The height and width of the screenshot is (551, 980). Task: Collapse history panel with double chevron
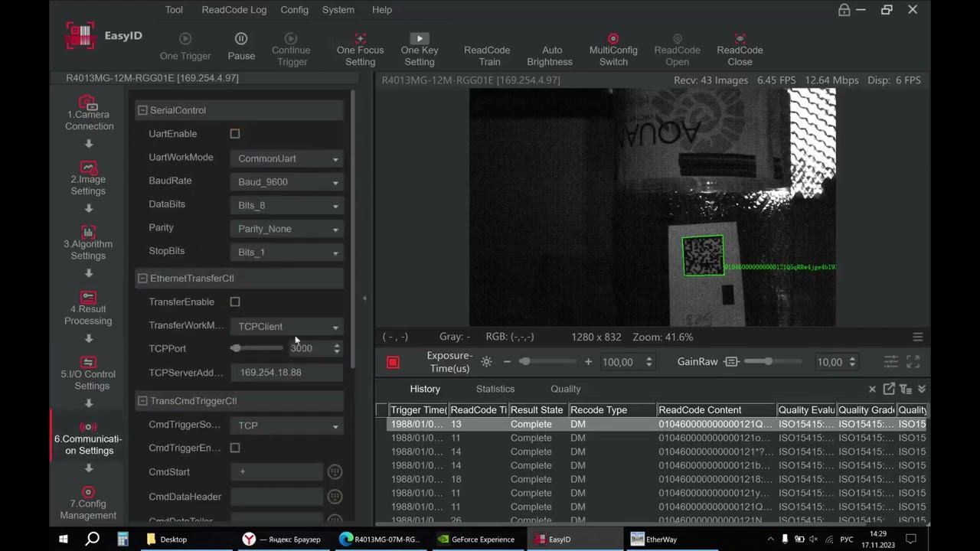(922, 389)
